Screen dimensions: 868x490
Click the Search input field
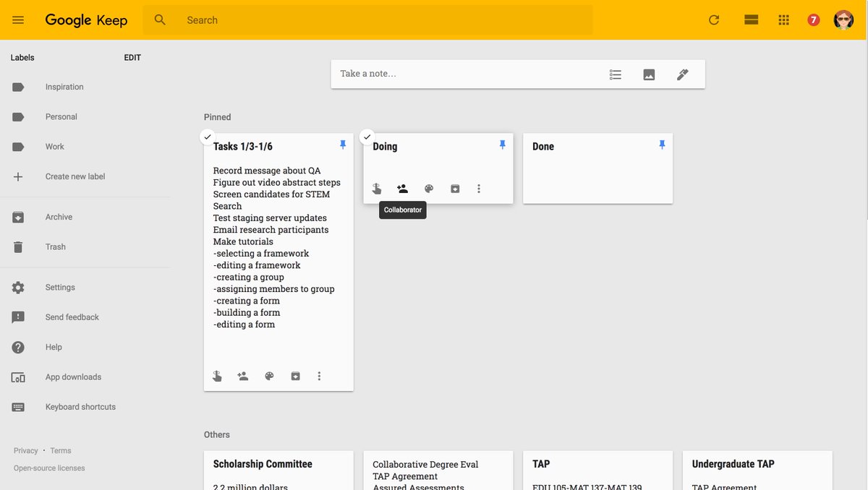coord(367,20)
